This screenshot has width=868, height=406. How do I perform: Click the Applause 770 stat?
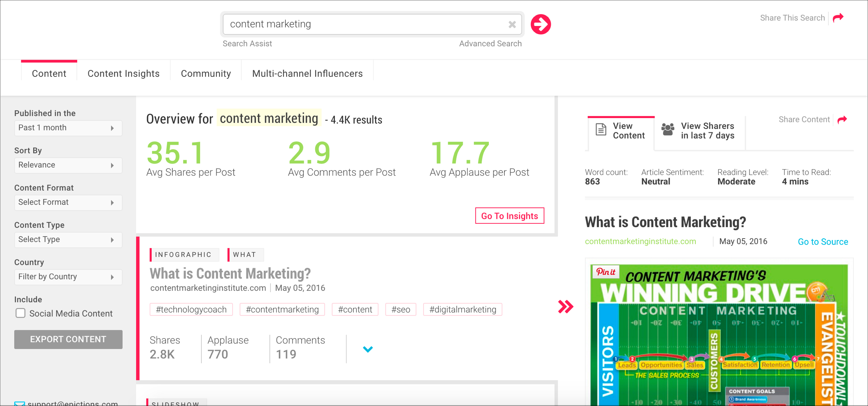pos(228,347)
